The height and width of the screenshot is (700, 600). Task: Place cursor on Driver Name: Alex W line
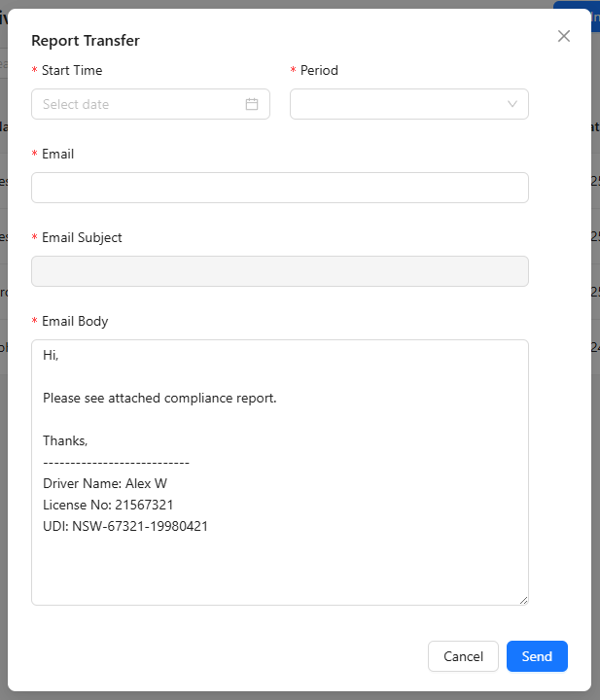click(x=105, y=483)
